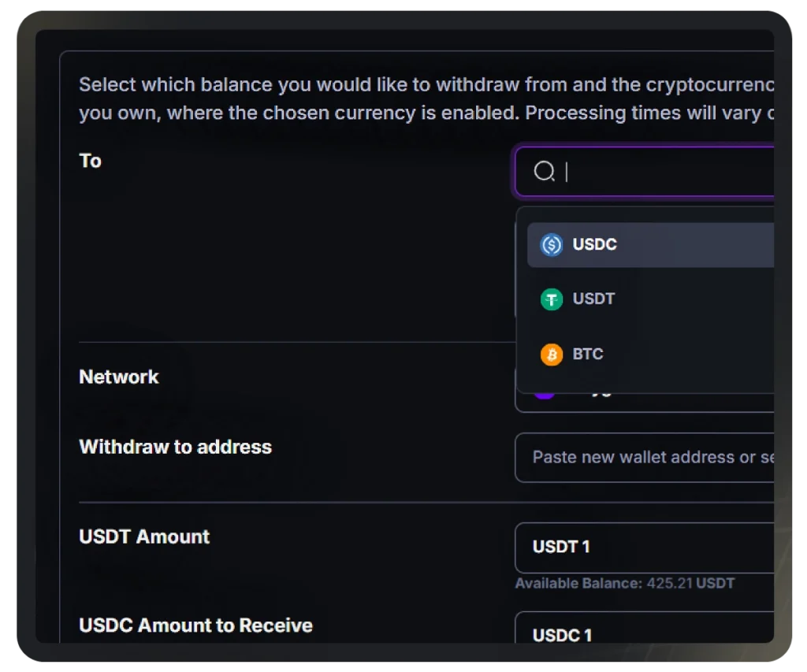Click the purple network icon below the list
This screenshot has height=672, width=807.
pyautogui.click(x=545, y=395)
